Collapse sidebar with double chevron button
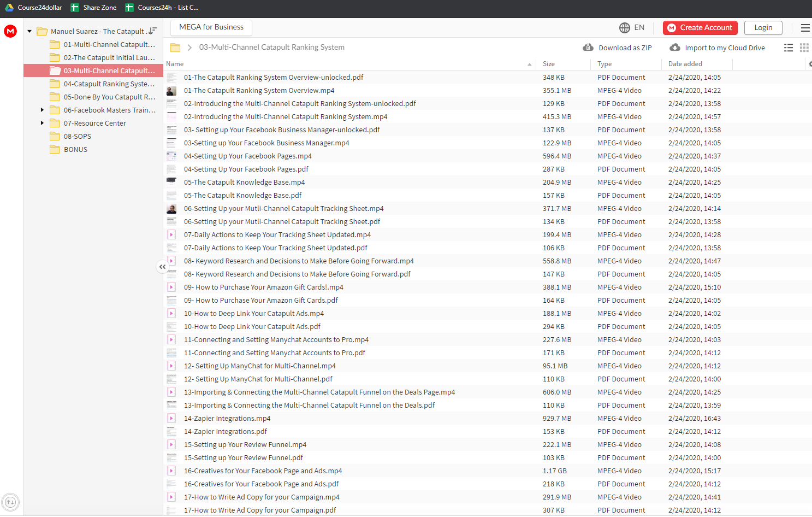This screenshot has height=517, width=812. pyautogui.click(x=163, y=267)
